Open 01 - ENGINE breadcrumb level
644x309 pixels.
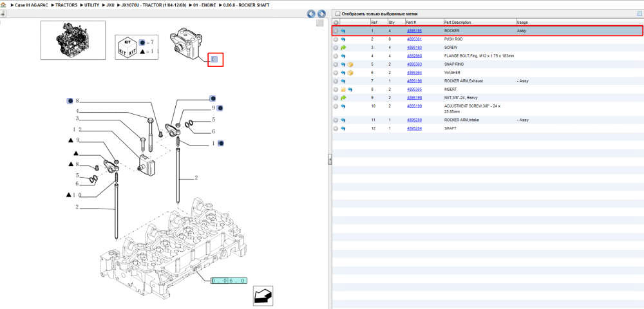point(205,4)
